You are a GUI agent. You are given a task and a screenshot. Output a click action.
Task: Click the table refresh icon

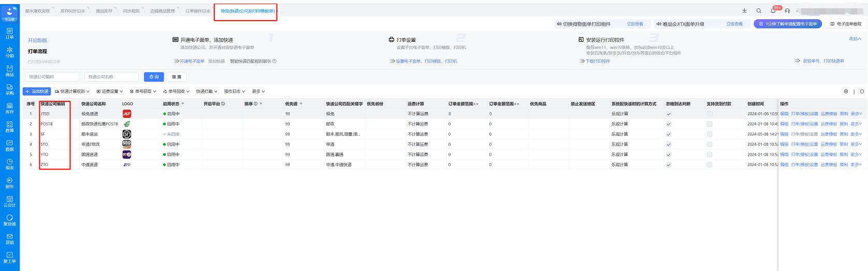[x=862, y=92]
